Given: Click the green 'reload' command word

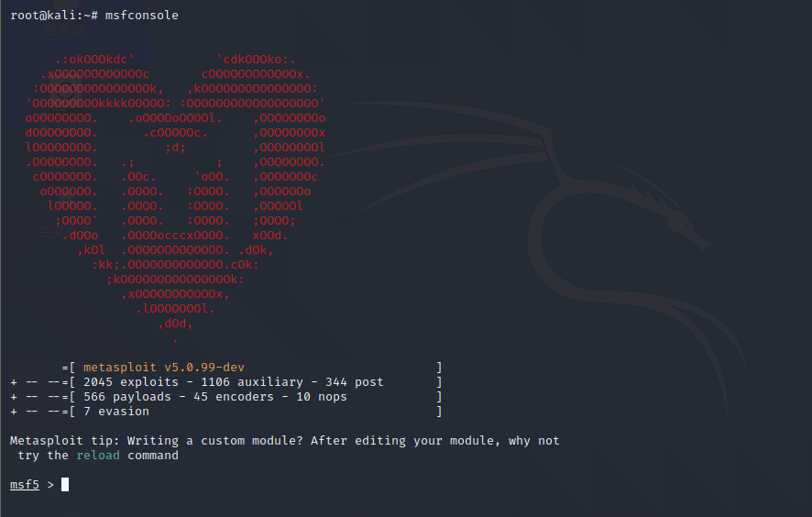Looking at the screenshot, I should pyautogui.click(x=98, y=456).
